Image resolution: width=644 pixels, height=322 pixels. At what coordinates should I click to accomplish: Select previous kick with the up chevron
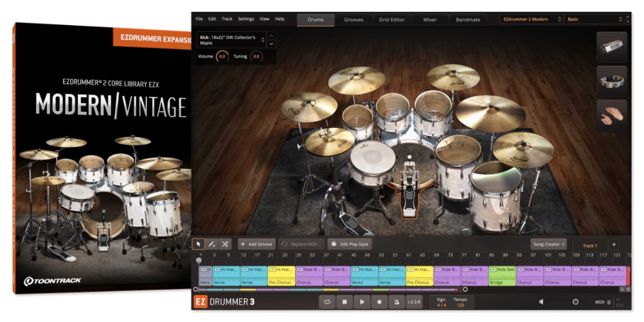271,36
